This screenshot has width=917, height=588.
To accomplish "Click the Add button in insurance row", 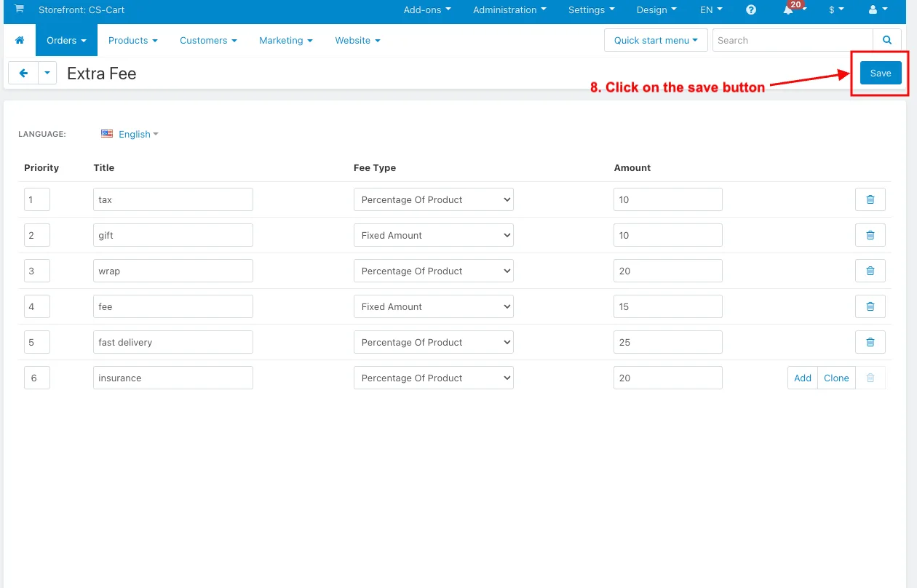I will (803, 378).
